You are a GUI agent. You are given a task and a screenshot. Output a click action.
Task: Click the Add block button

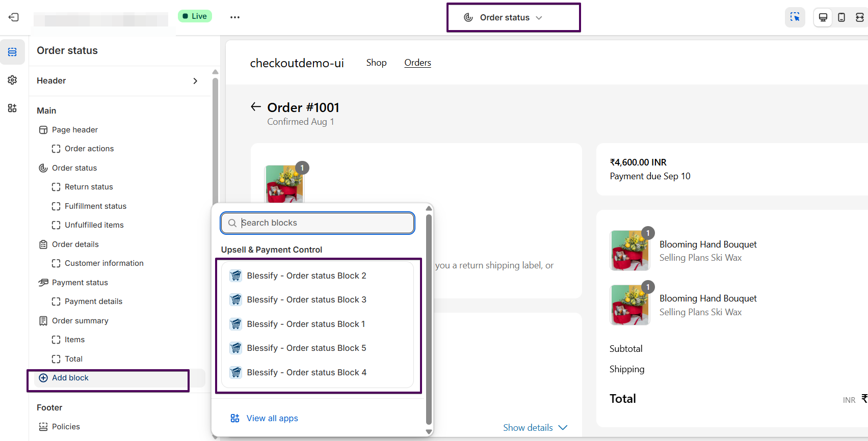click(x=70, y=378)
